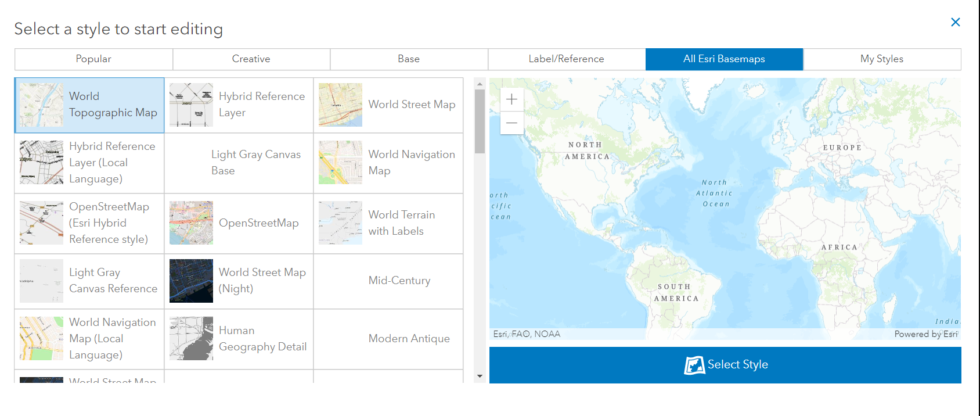Click the Select Style button
Viewport: 980px width, 416px height.
[x=725, y=365]
